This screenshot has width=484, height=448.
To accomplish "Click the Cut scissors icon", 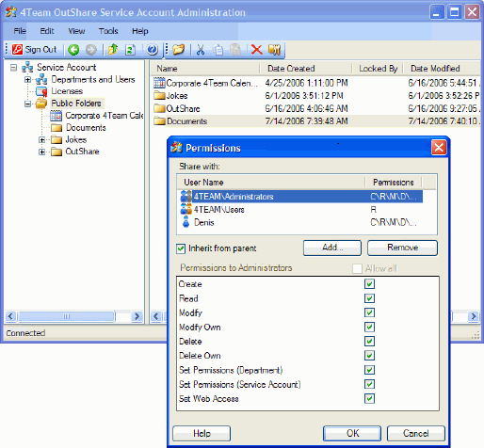I will [201, 50].
